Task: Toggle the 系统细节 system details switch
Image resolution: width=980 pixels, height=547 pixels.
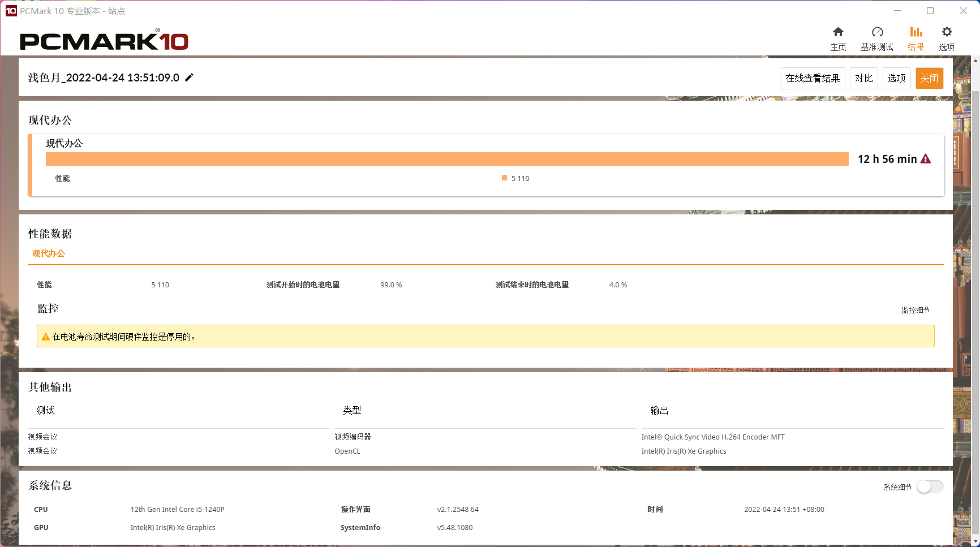Action: [930, 486]
